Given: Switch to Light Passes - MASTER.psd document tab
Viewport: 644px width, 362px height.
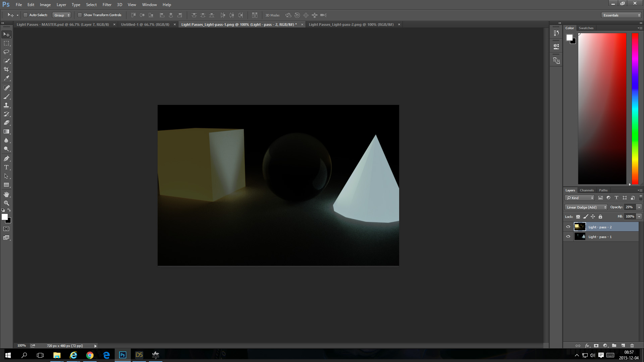Looking at the screenshot, I should click(x=63, y=24).
